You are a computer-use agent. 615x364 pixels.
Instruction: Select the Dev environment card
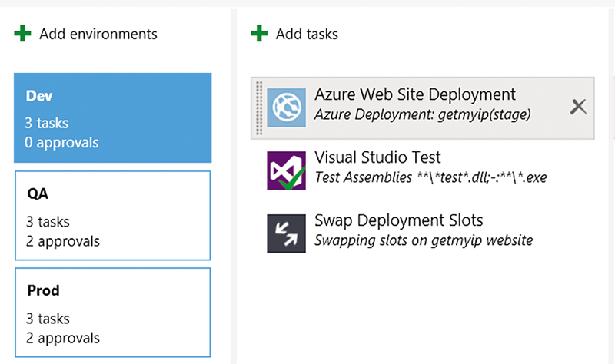click(x=112, y=117)
